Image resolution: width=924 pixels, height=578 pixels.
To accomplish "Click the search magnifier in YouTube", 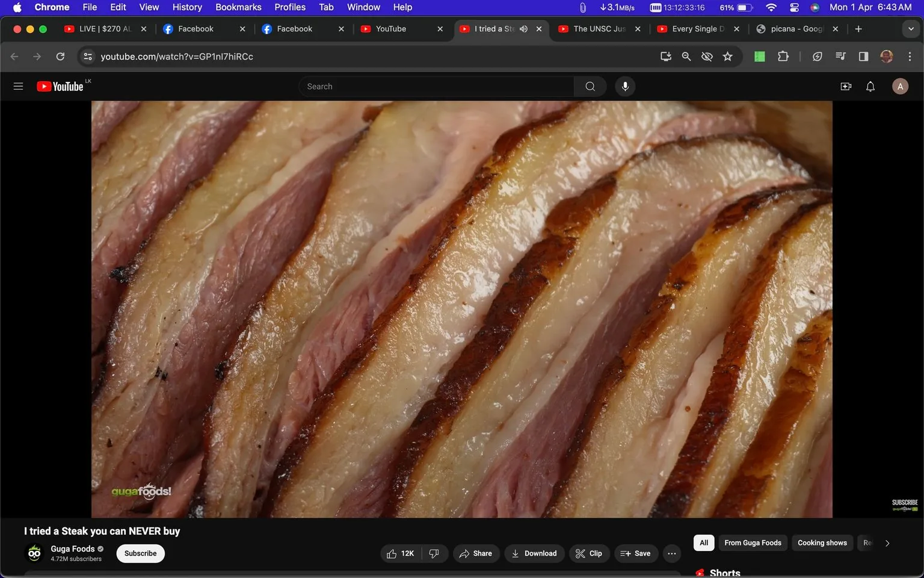I will pos(590,86).
